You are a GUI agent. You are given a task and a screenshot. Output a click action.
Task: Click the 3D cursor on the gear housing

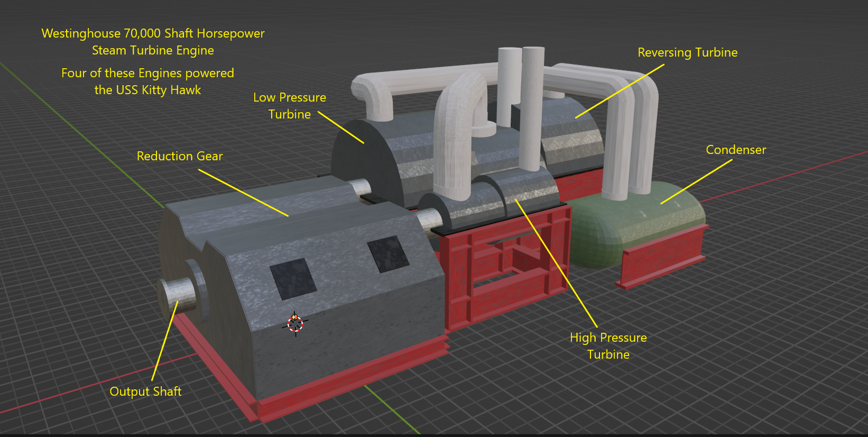(x=295, y=324)
